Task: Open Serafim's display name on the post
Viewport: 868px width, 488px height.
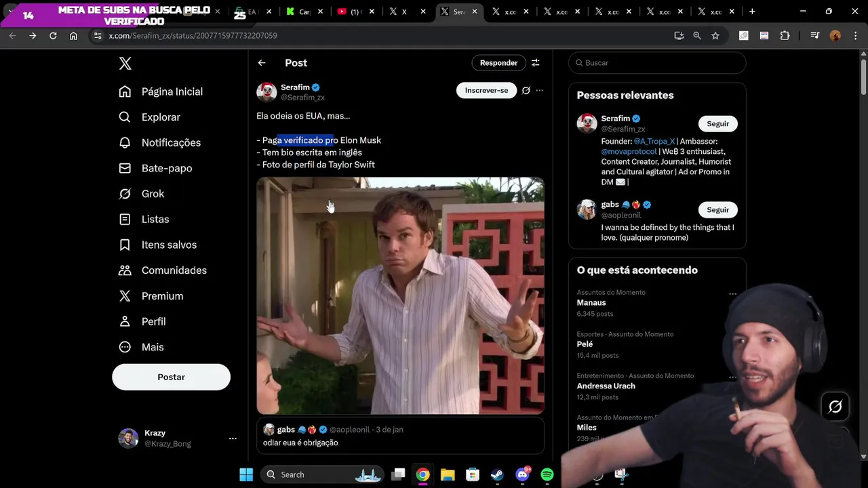Action: pos(295,87)
